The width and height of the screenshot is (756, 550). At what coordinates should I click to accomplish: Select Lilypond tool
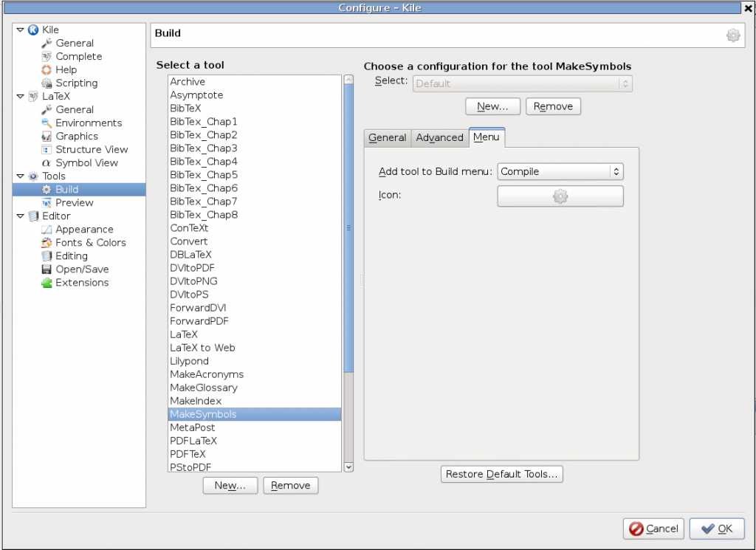(255, 361)
